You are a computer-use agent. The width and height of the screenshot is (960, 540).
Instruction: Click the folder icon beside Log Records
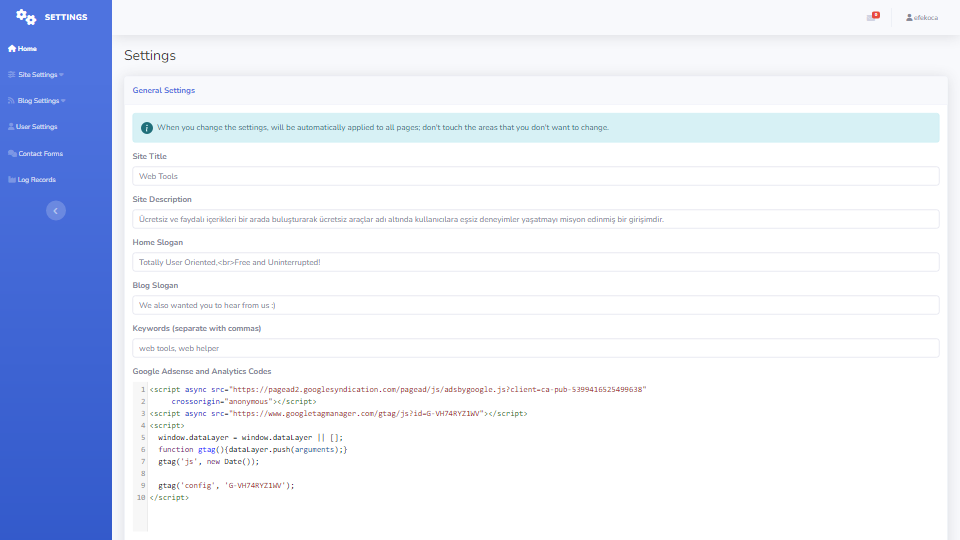12,179
